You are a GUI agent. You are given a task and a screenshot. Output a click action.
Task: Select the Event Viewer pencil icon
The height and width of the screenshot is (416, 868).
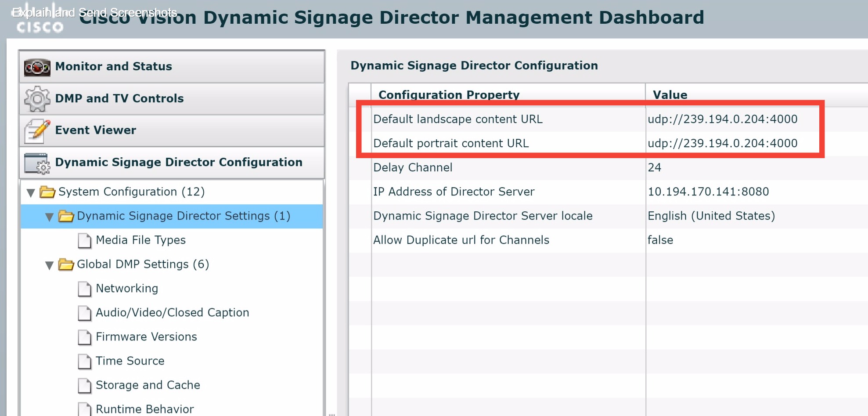pos(38,130)
